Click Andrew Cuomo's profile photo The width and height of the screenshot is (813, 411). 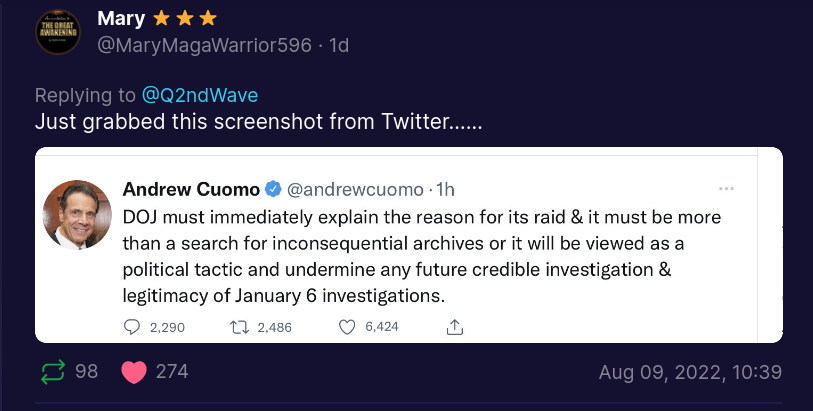[77, 215]
